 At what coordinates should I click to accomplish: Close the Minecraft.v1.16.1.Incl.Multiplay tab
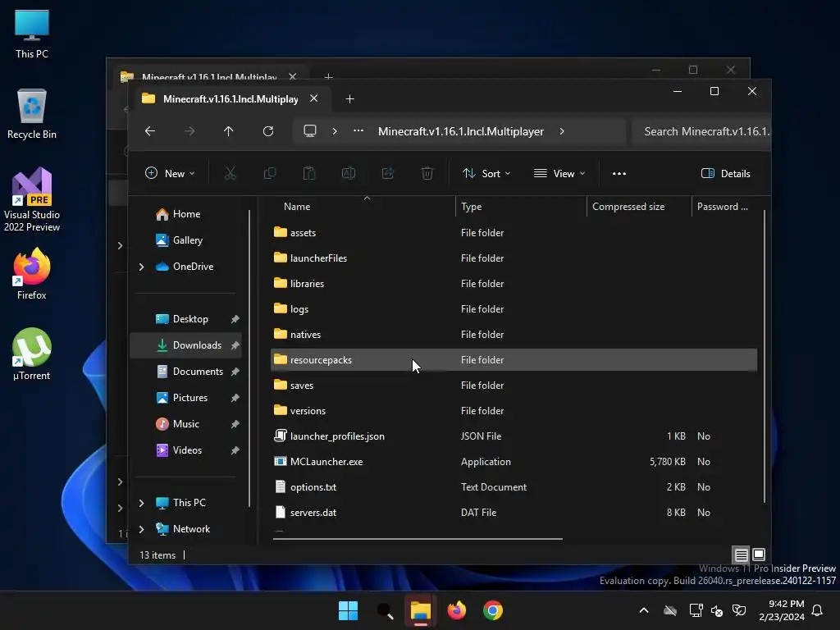click(x=314, y=98)
